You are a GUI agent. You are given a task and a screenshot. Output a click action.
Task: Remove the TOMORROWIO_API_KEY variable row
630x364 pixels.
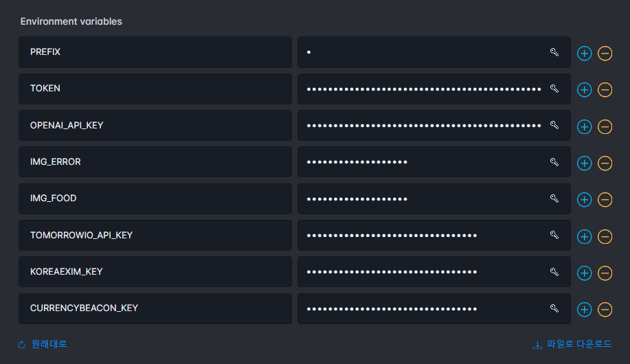[x=605, y=237]
